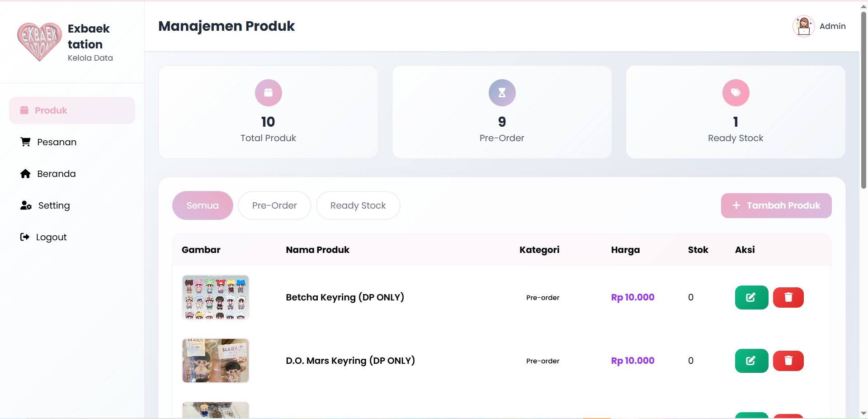The width and height of the screenshot is (868, 419).
Task: Show all products with Semua filter
Action: [x=203, y=205]
